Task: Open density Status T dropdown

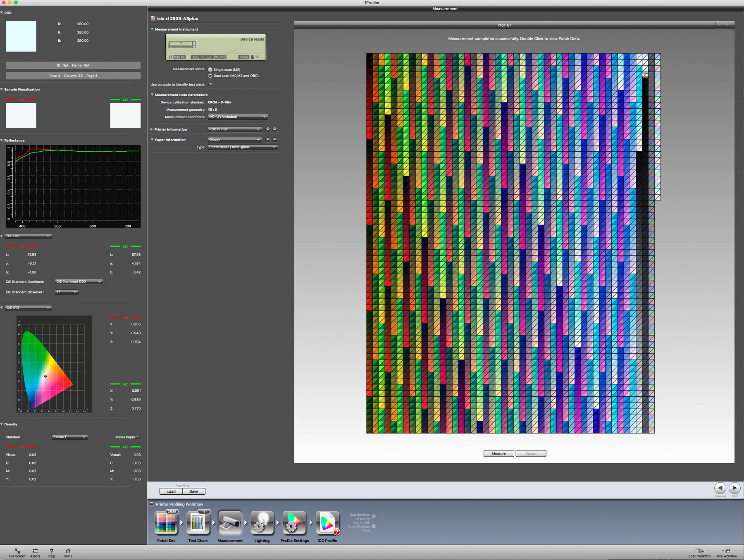Action: coord(70,437)
